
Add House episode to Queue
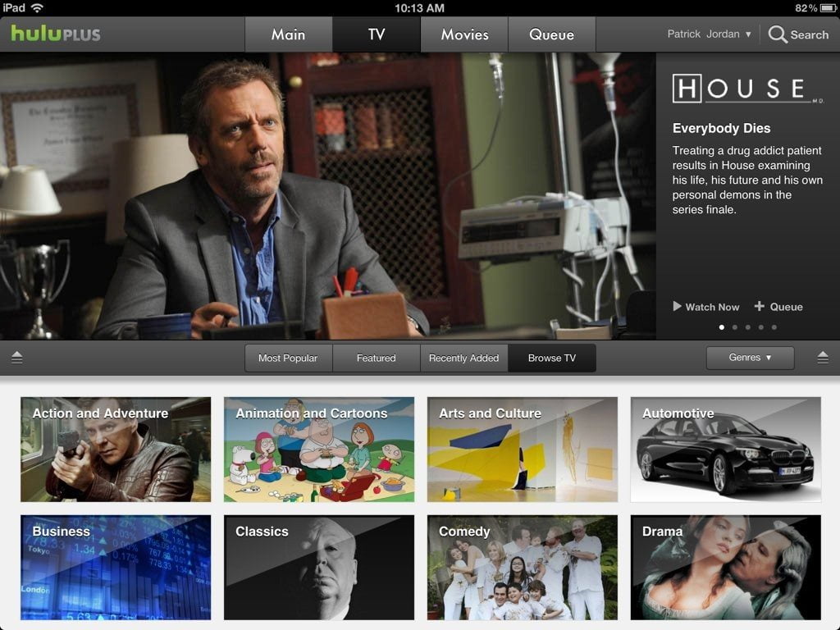point(778,307)
